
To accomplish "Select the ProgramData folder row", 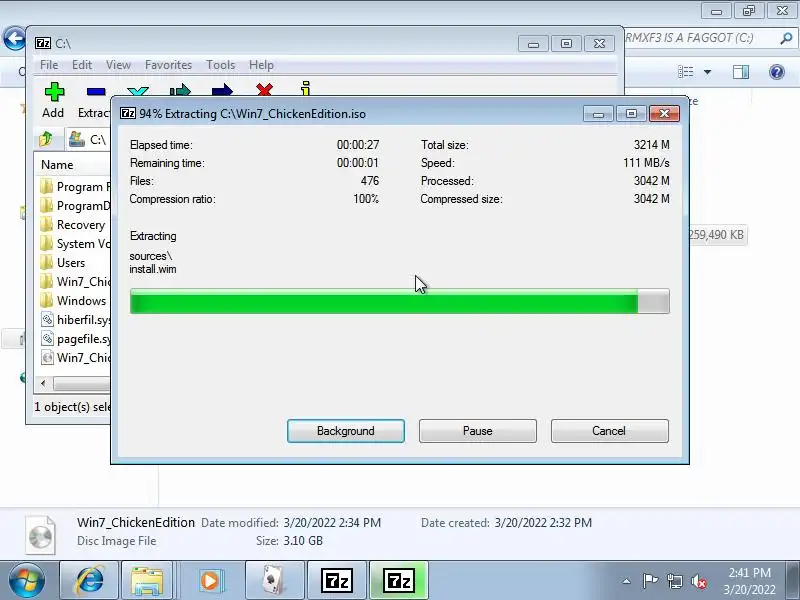I will 74,206.
